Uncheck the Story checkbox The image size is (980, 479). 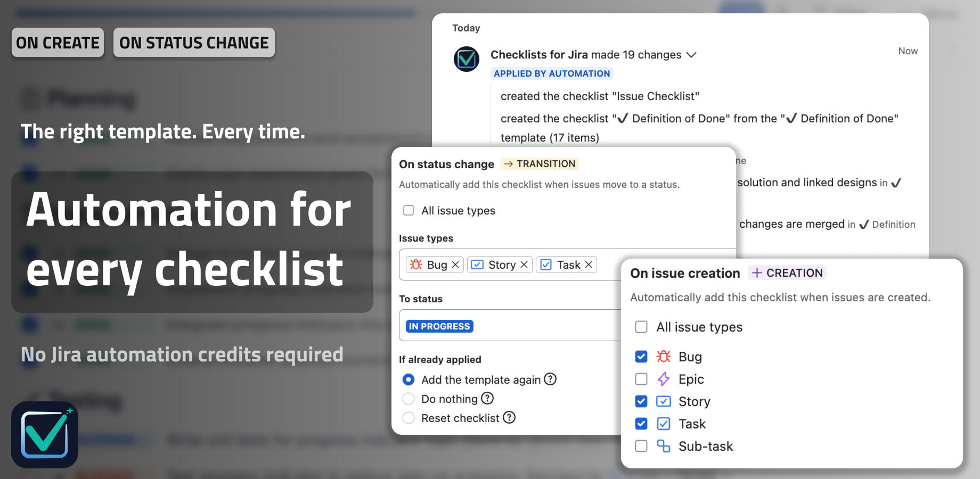point(641,401)
